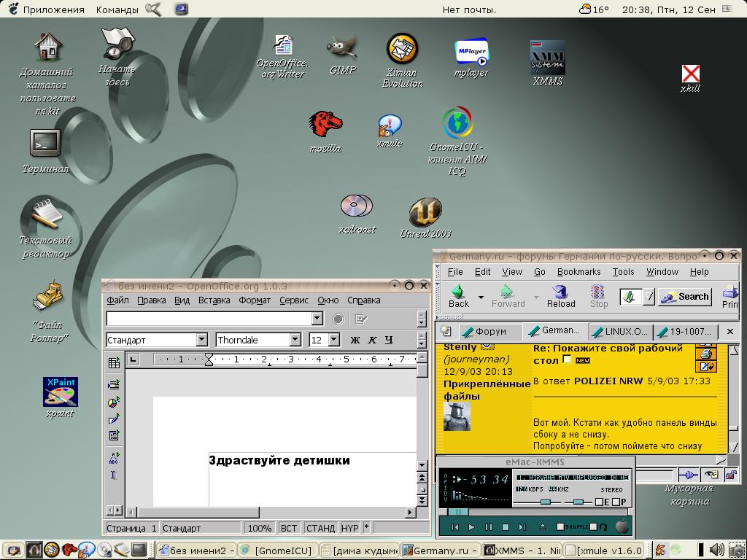Screen dimensions: 747x560
Task: Open the dropdown next to Mozilla Search button
Action: (649, 297)
